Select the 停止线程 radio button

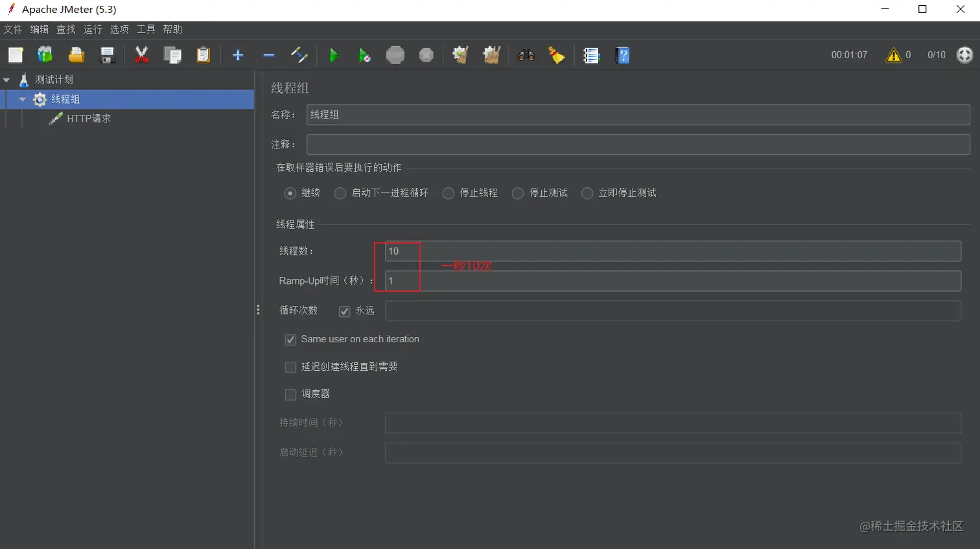[x=448, y=193]
